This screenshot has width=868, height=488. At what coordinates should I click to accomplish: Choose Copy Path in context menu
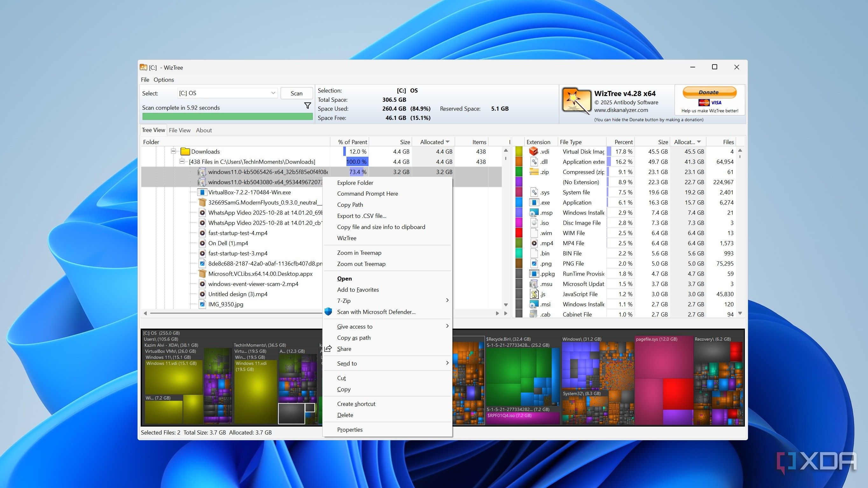coord(388,205)
